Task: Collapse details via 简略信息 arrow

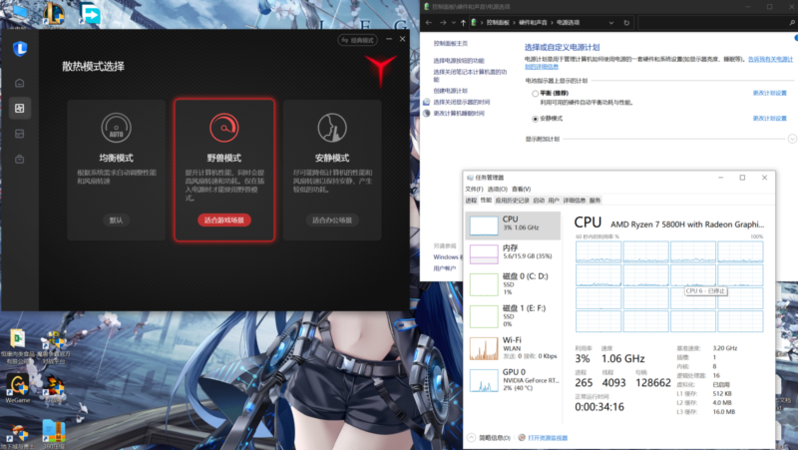Action: click(x=471, y=438)
